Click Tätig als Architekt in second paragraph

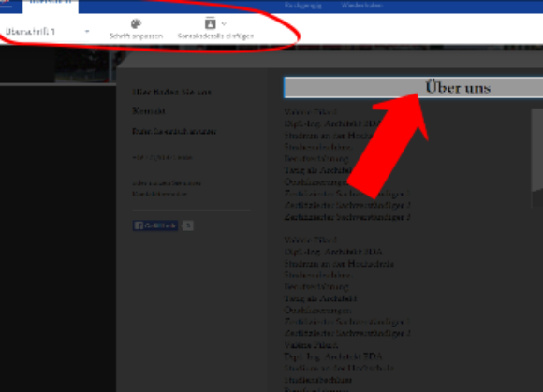click(321, 298)
